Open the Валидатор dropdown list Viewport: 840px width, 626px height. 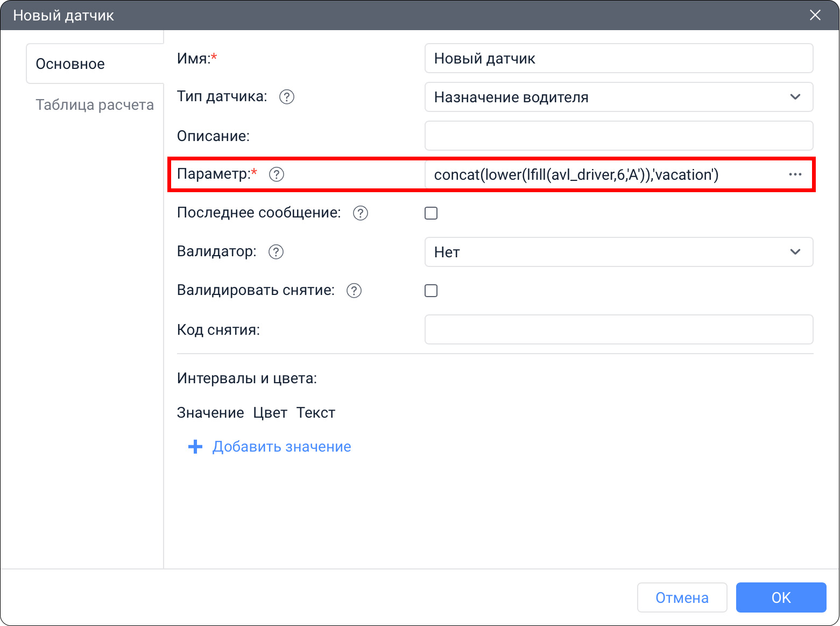click(618, 252)
